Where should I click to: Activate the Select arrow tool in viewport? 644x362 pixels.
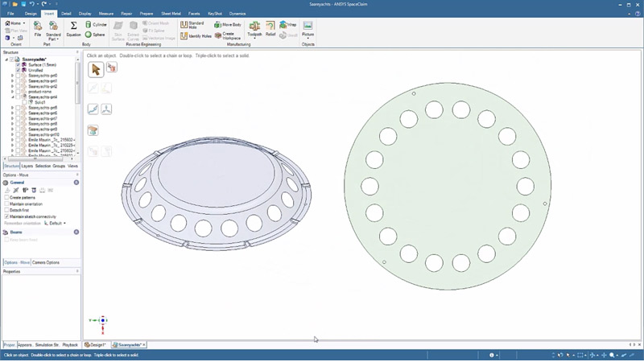(x=95, y=69)
